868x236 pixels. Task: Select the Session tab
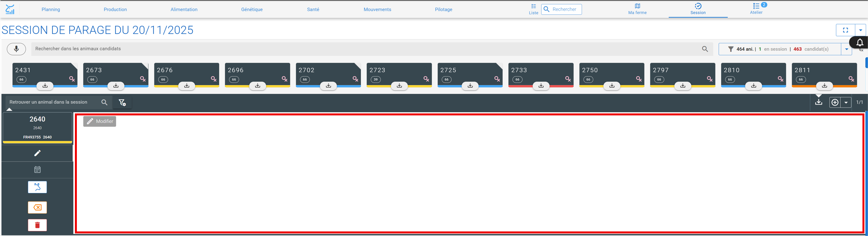point(698,9)
